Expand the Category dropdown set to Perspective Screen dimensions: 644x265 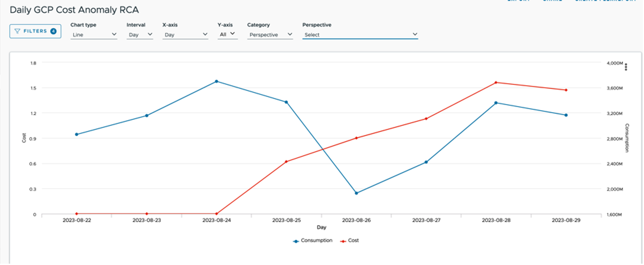point(270,35)
